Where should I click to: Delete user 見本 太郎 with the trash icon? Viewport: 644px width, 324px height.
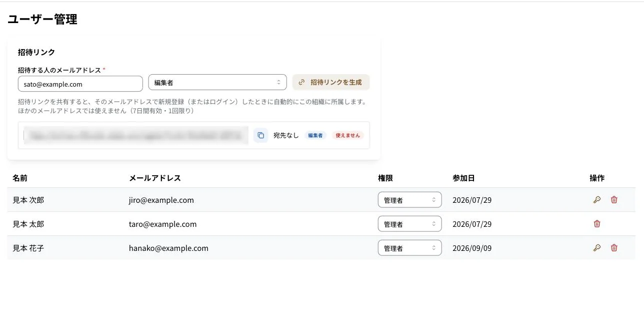[596, 224]
